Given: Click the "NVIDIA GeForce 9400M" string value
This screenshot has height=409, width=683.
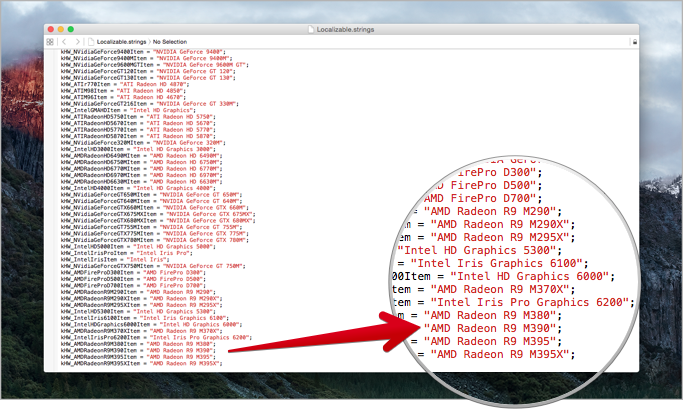Looking at the screenshot, I should point(192,58).
